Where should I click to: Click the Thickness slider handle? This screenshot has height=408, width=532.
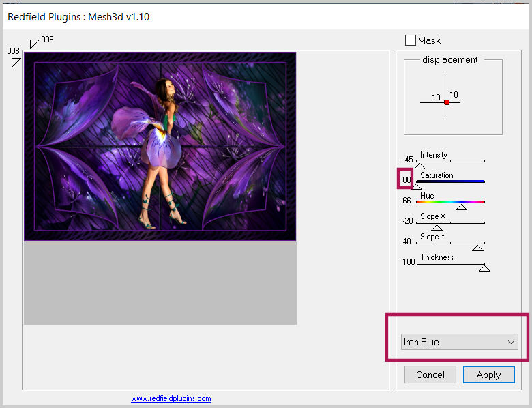coord(484,269)
